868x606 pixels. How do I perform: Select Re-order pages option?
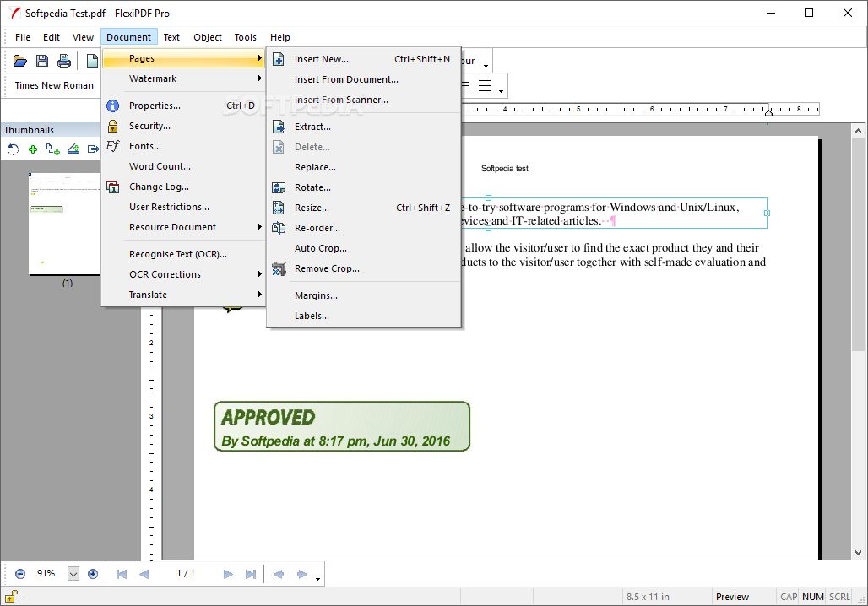pos(364,228)
